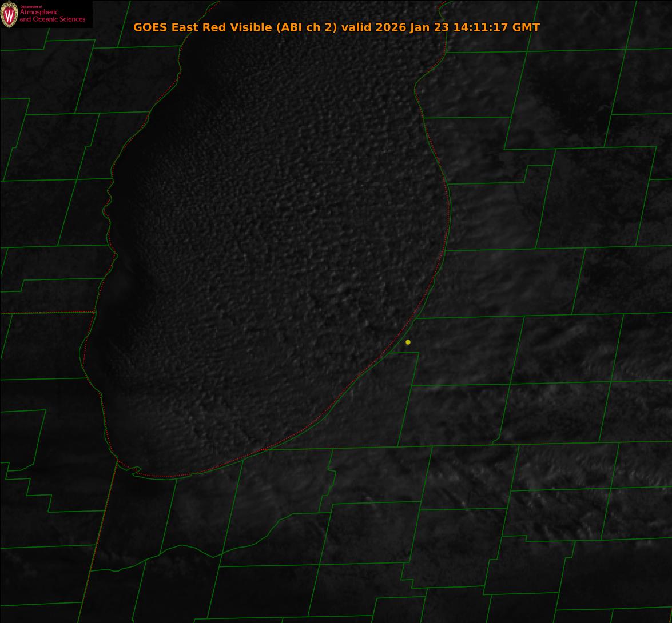Click the yellow dot marker near the shoreline
The width and height of the screenshot is (672, 623).
pyautogui.click(x=408, y=342)
